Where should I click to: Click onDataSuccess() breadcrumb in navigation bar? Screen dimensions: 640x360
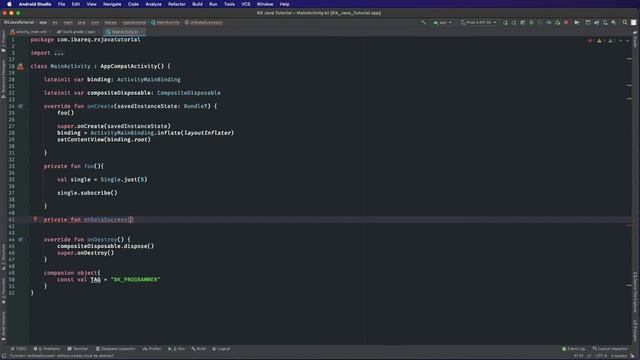(x=204, y=22)
